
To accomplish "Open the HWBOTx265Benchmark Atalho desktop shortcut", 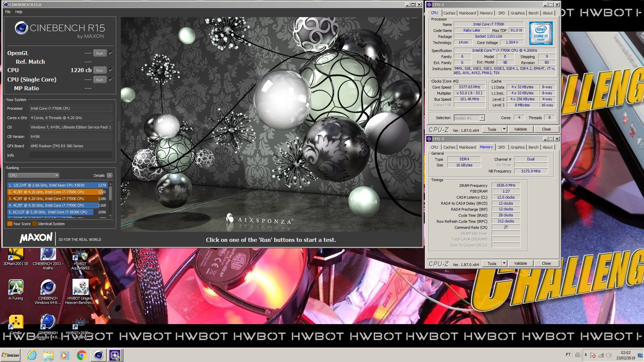I will 80,326.
